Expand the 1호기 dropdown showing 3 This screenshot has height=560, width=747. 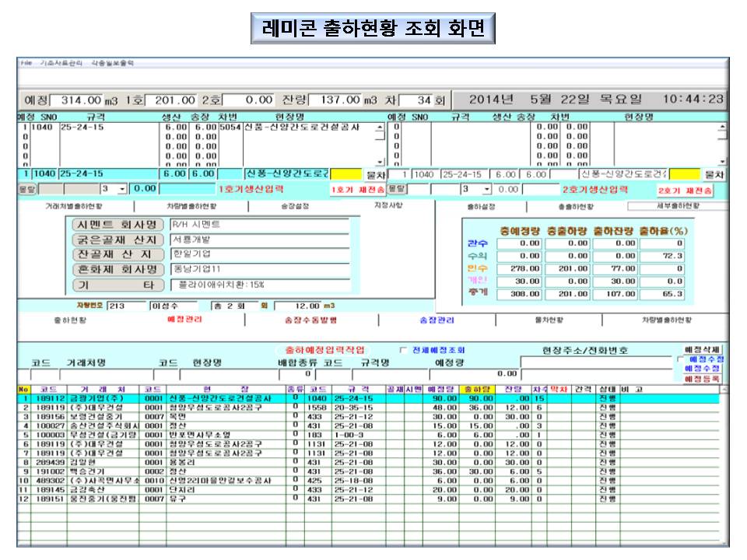click(122, 190)
